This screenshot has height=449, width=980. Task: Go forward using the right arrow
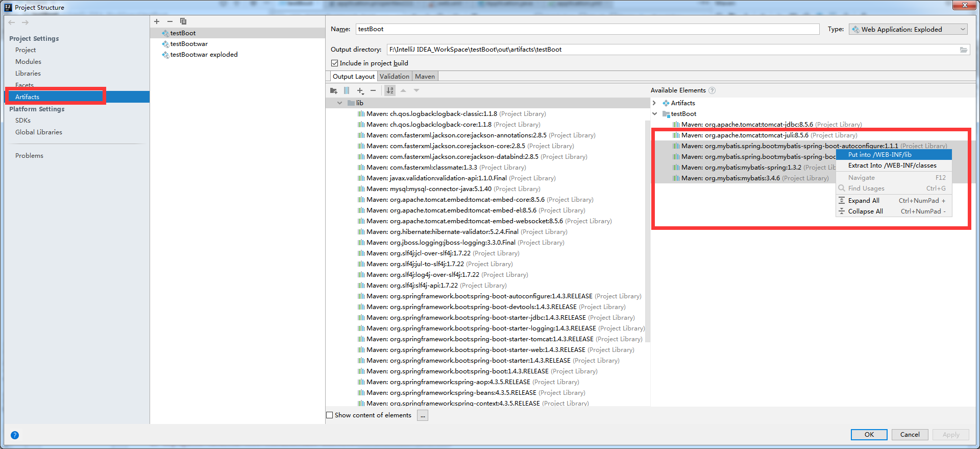coord(25,22)
